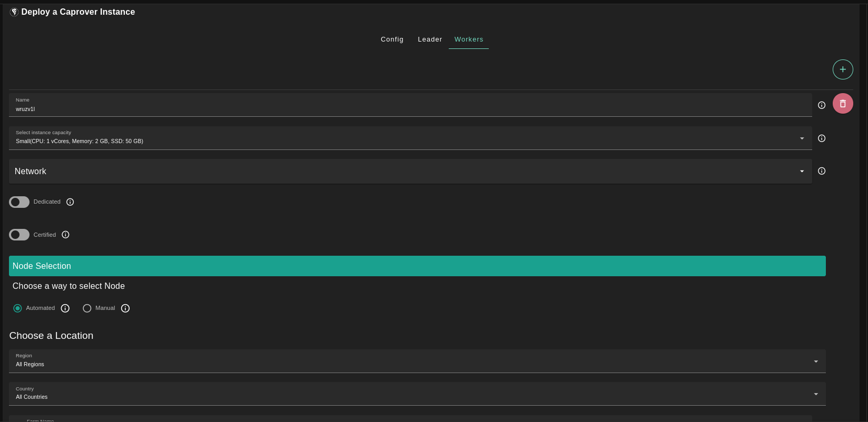Open the instance capacity dropdown

click(410, 138)
